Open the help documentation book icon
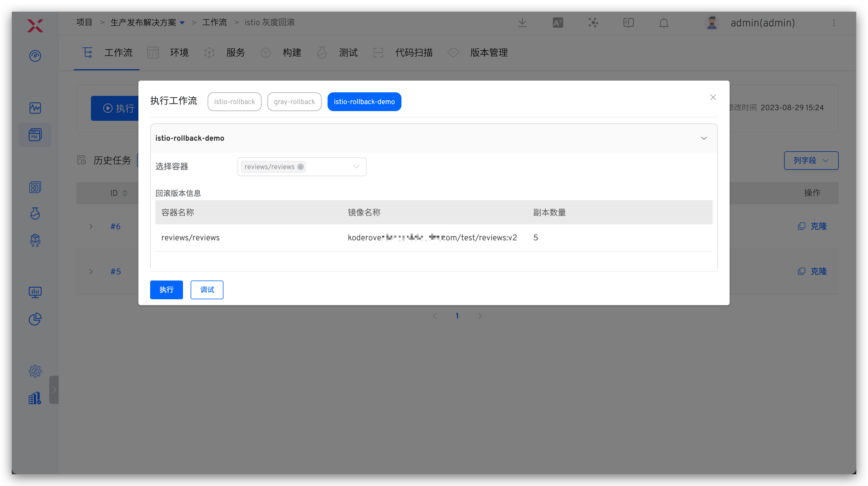The width and height of the screenshot is (868, 486). [628, 23]
